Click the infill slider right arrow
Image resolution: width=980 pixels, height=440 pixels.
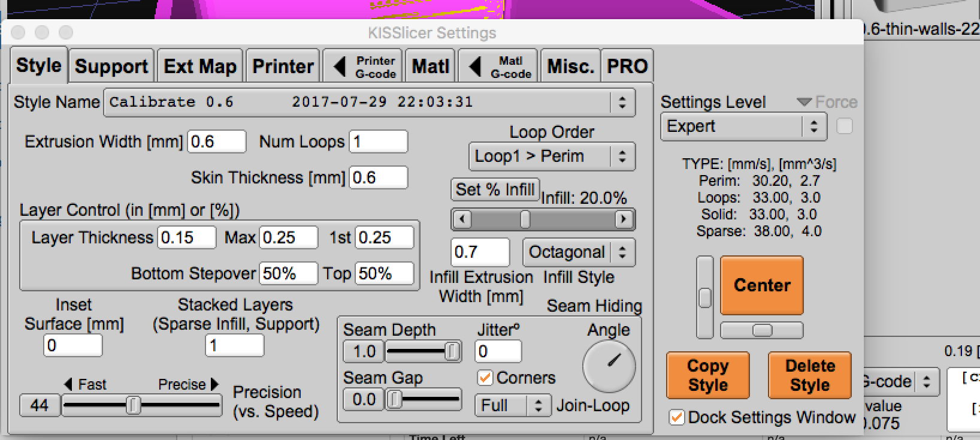pos(624,219)
